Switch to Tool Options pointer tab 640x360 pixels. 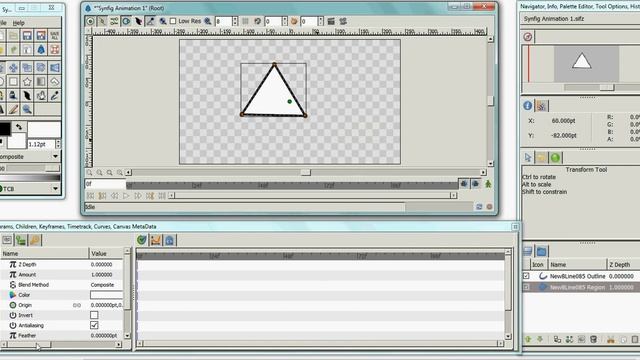(x=528, y=158)
